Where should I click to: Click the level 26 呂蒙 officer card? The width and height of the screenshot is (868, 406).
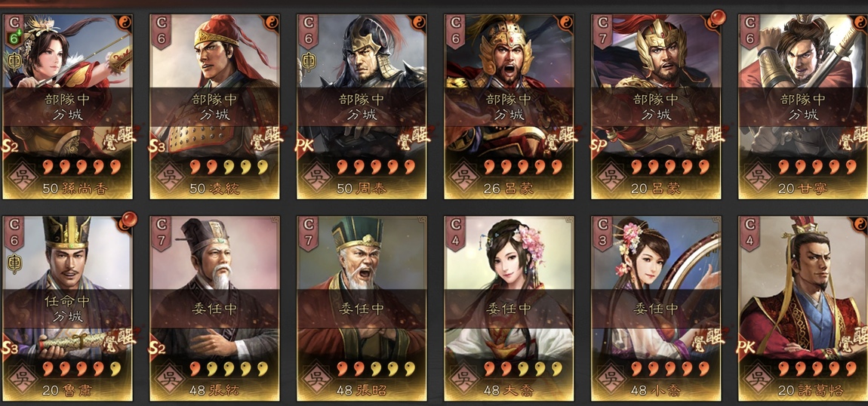click(x=509, y=106)
